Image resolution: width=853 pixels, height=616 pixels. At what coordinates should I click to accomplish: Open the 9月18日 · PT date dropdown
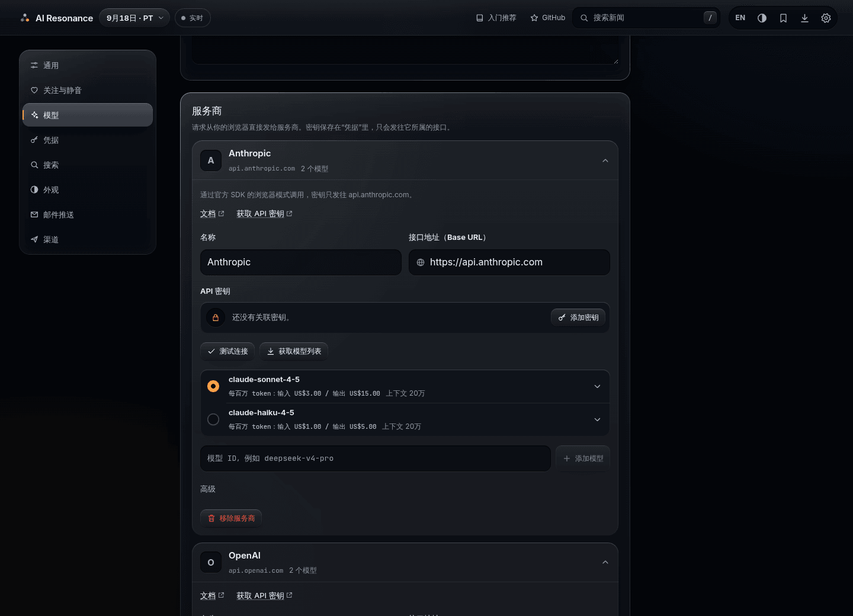(134, 18)
